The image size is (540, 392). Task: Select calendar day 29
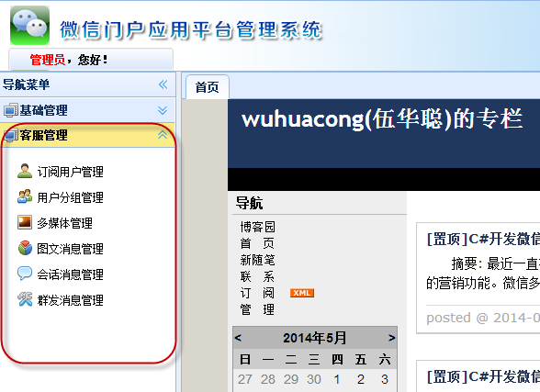pyautogui.click(x=291, y=379)
